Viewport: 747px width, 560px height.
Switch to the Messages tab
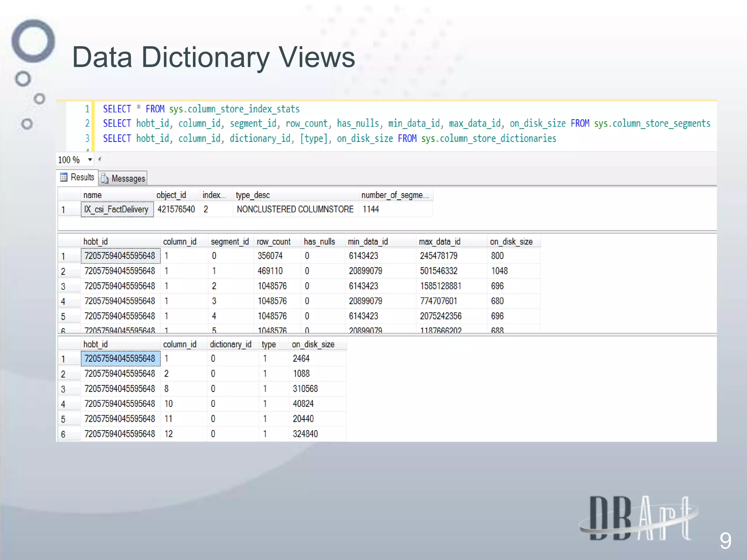tap(123, 178)
